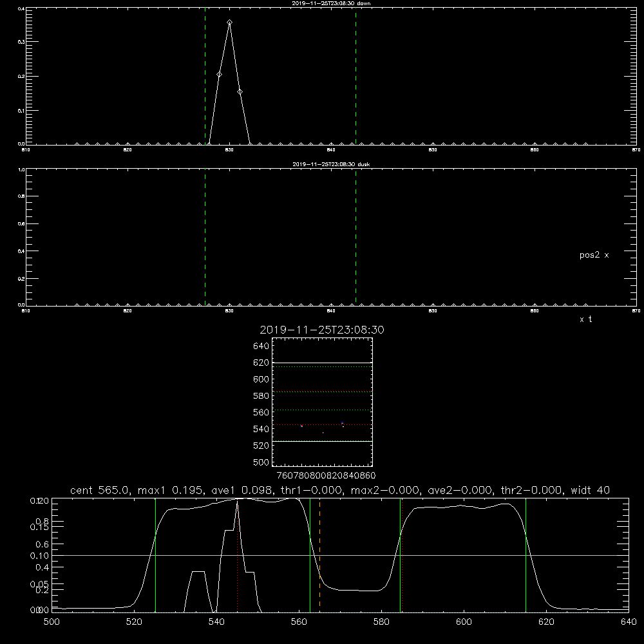
Task: Click the 560 x-axis label of bottom plot
Action: pyautogui.click(x=299, y=622)
